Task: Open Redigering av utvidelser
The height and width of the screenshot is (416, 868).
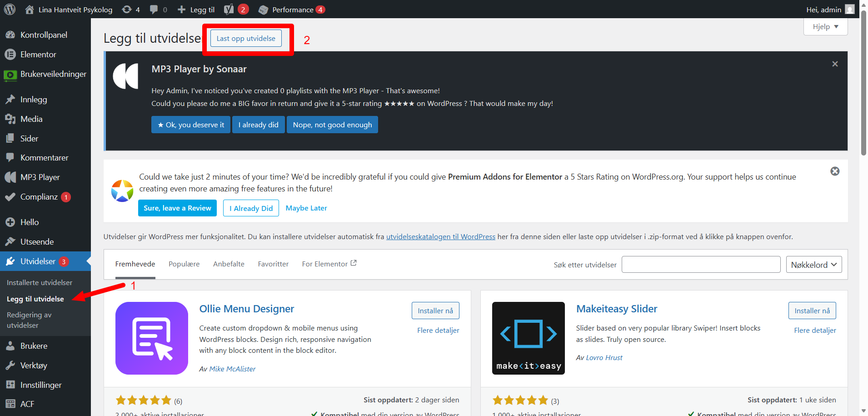Action: pyautogui.click(x=29, y=320)
